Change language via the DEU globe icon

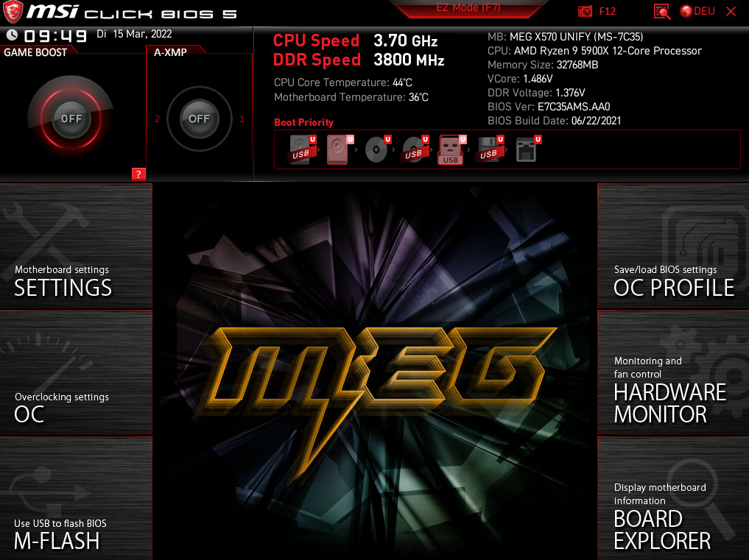[x=697, y=12]
